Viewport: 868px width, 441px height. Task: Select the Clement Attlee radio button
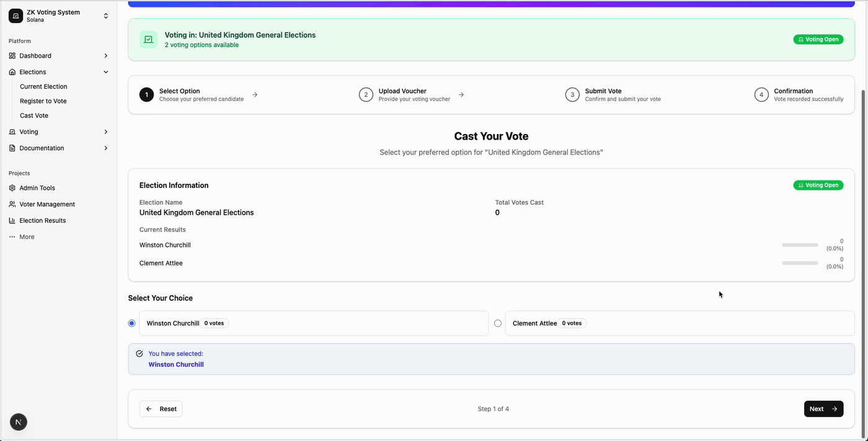click(498, 323)
